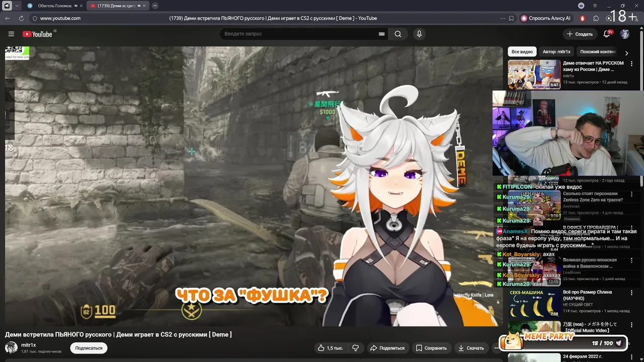Open a new browser tab
Image resolution: width=644 pixels, height=362 pixels.
point(155,6)
